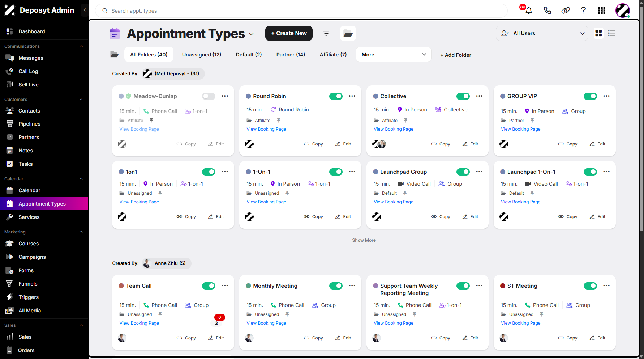Open the user profile avatar
644x359 pixels.
(623, 10)
